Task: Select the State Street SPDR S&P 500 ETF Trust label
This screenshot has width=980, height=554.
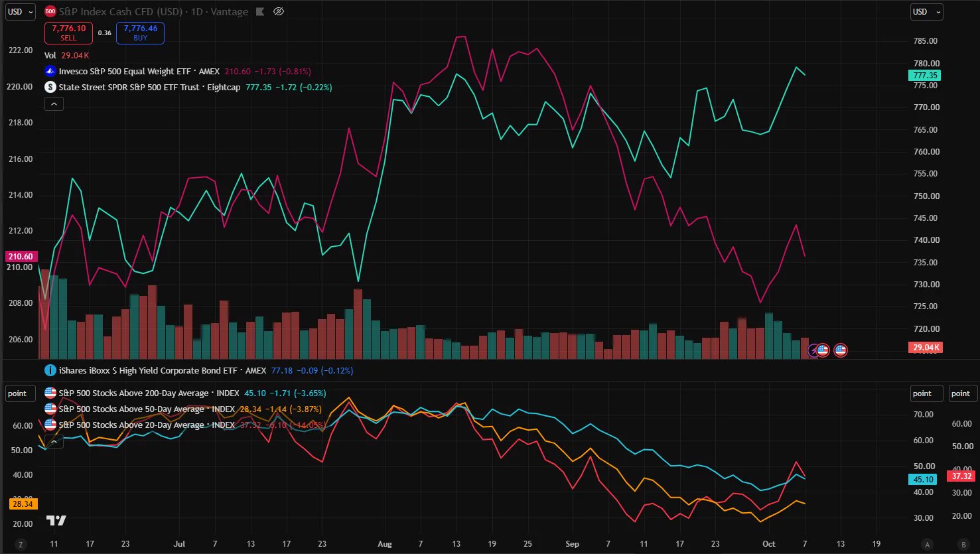Action: (x=149, y=87)
